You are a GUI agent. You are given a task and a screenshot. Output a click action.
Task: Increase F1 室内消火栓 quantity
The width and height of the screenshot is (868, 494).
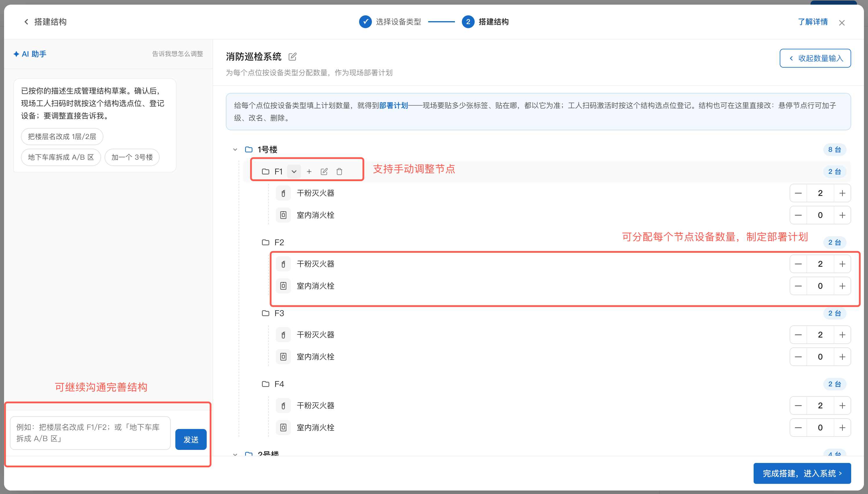[x=842, y=215]
